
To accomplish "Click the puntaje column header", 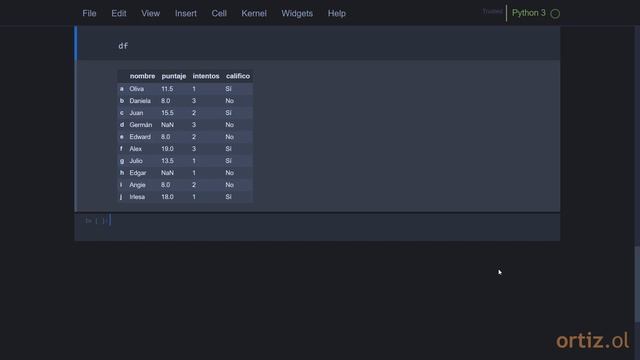I will point(173,76).
